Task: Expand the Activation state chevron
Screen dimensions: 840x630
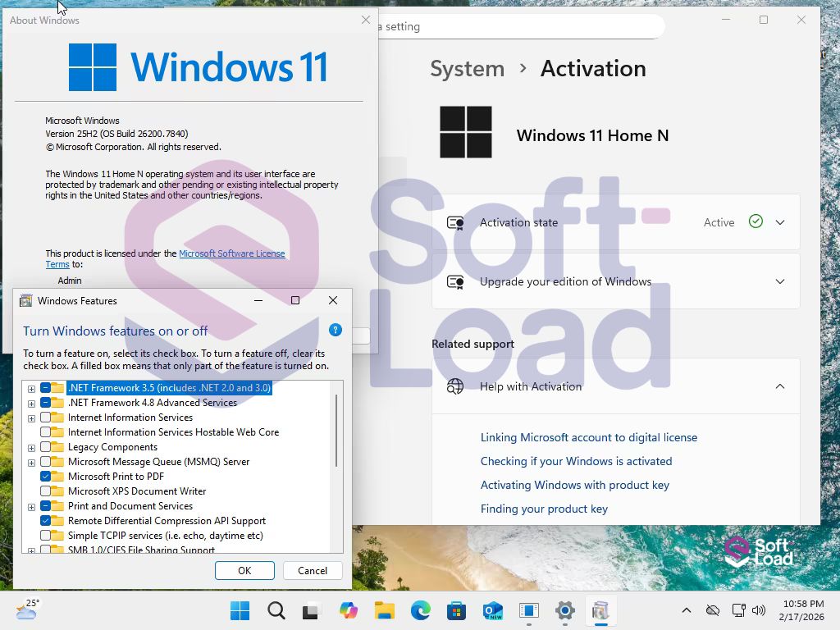Action: tap(780, 222)
